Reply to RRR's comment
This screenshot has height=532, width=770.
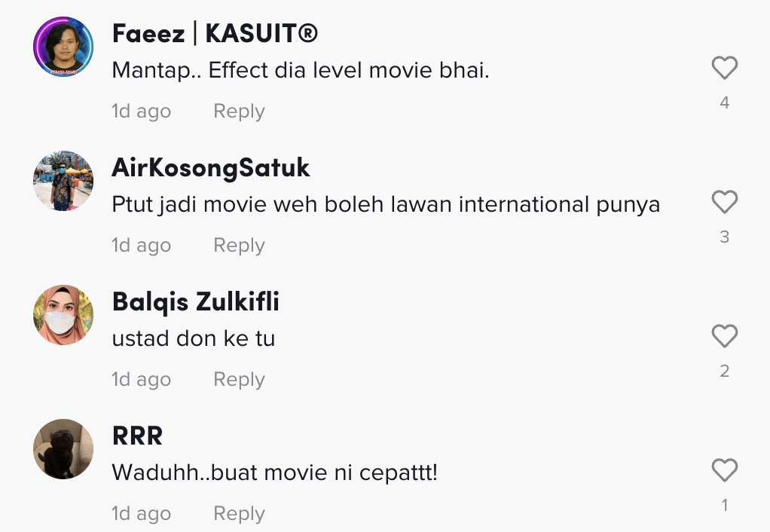(x=239, y=514)
